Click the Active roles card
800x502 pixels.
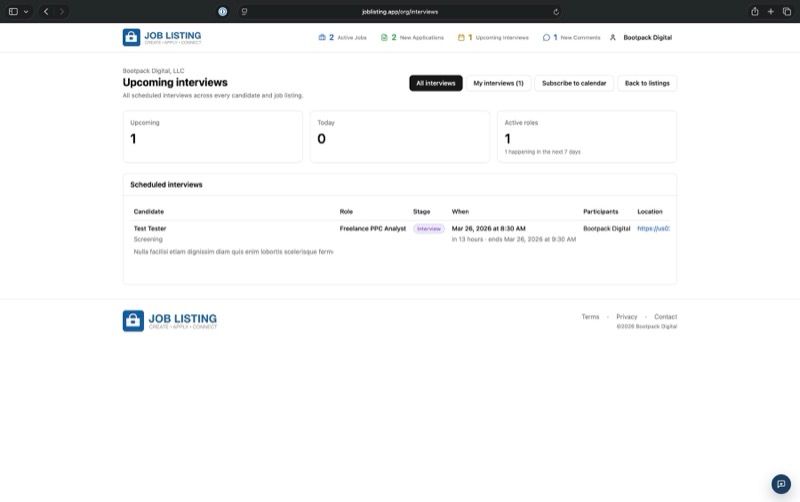click(587, 136)
